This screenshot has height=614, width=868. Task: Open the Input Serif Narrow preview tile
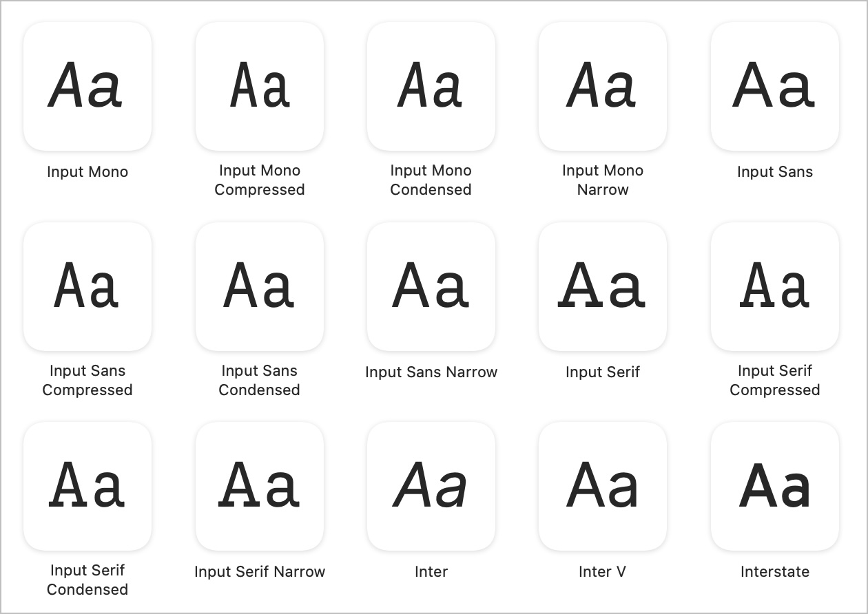tap(260, 486)
